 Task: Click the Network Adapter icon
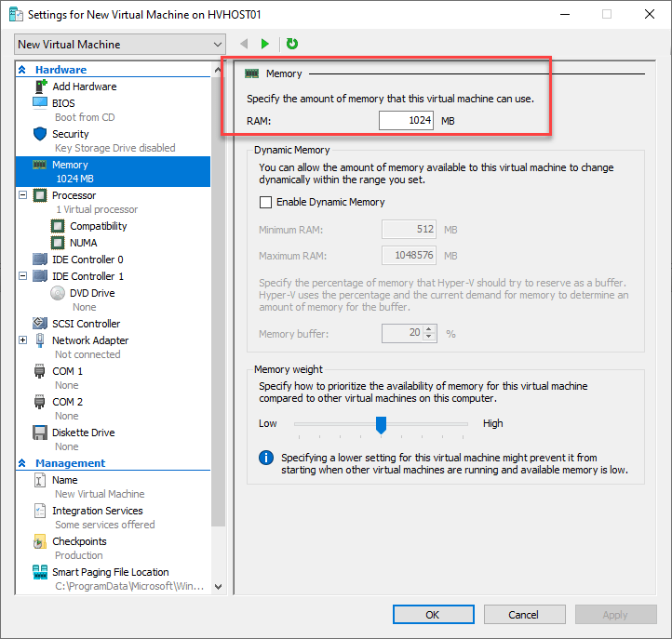tap(40, 340)
